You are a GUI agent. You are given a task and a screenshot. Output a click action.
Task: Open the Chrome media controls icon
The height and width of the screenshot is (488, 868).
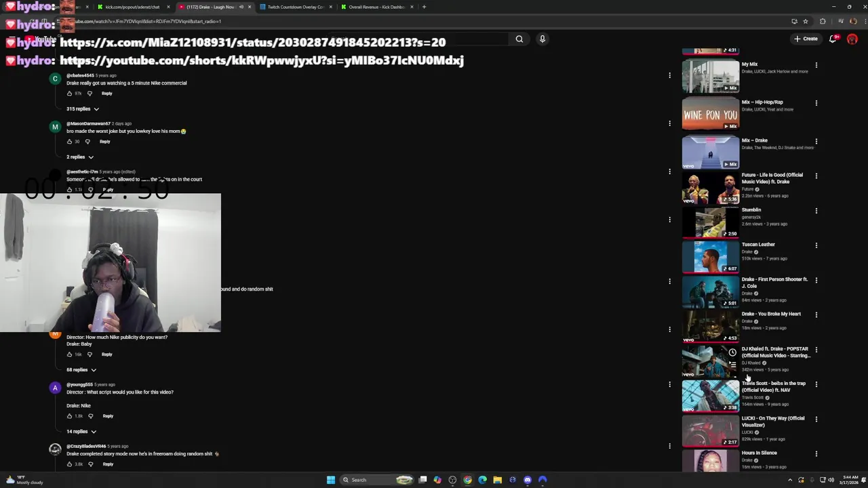[841, 21]
